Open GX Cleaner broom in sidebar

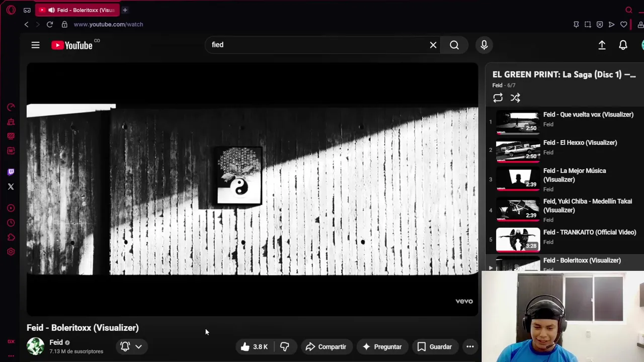click(x=11, y=122)
